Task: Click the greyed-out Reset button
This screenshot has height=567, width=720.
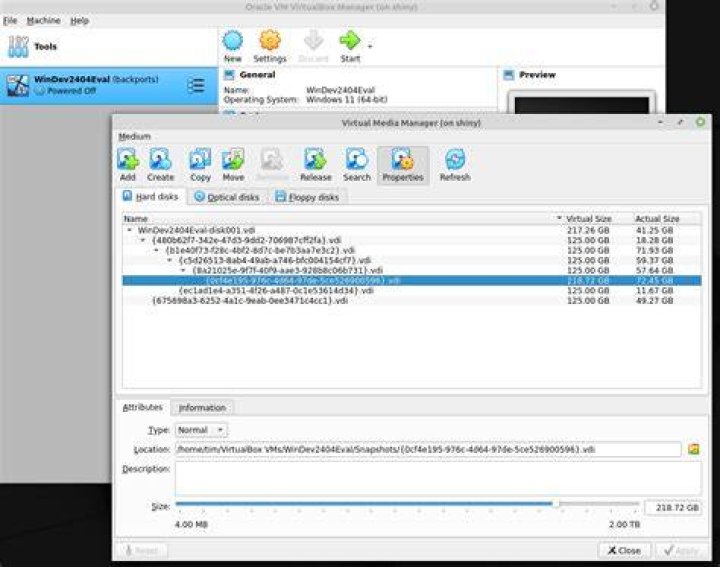Action: (x=141, y=550)
